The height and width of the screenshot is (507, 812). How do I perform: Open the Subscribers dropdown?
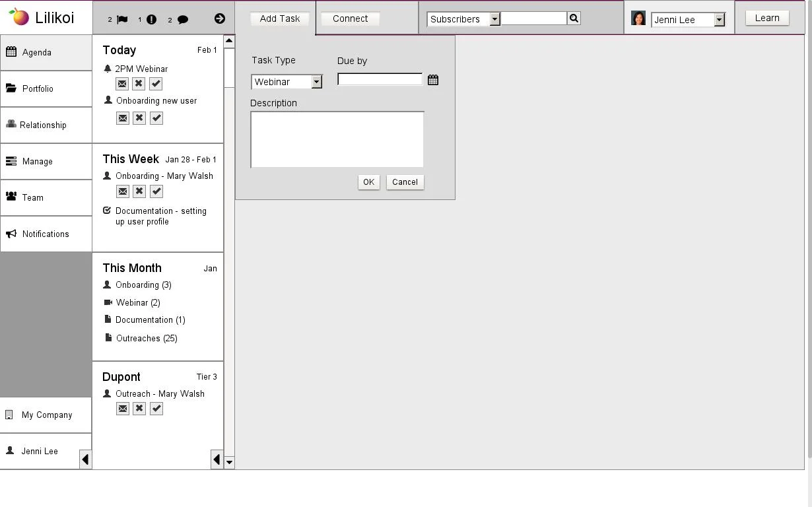(495, 19)
